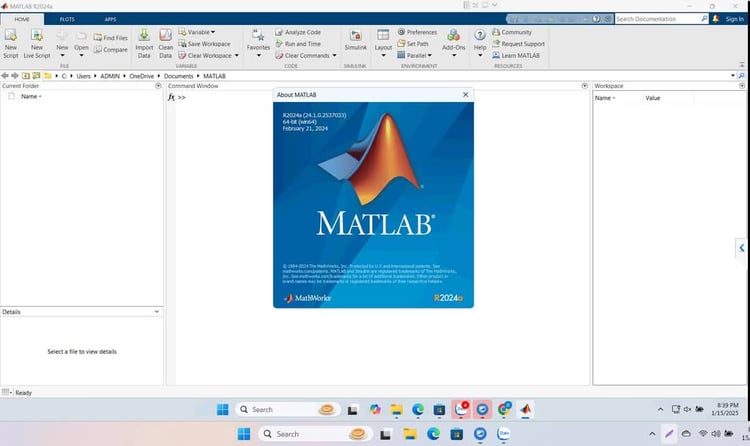This screenshot has width=750, height=446.
Task: Click the Help question mark icon
Action: tap(480, 34)
